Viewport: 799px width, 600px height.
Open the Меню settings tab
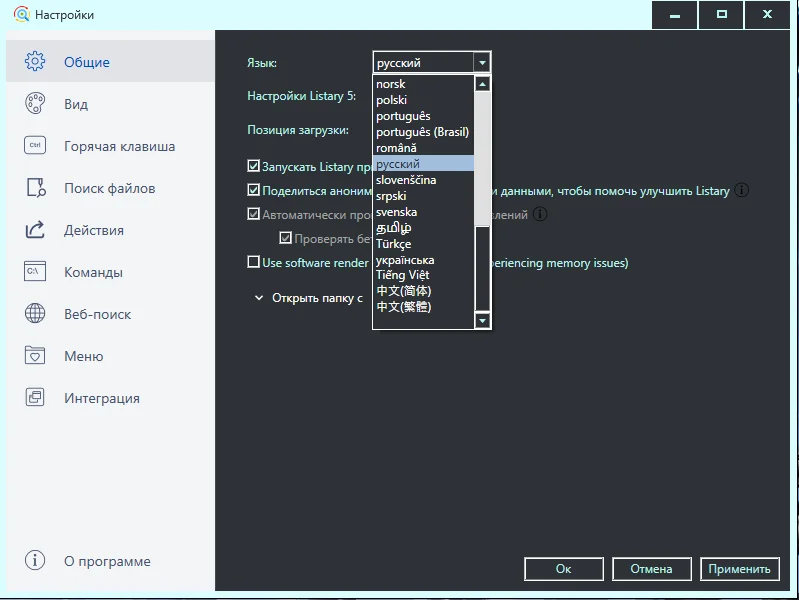click(83, 356)
